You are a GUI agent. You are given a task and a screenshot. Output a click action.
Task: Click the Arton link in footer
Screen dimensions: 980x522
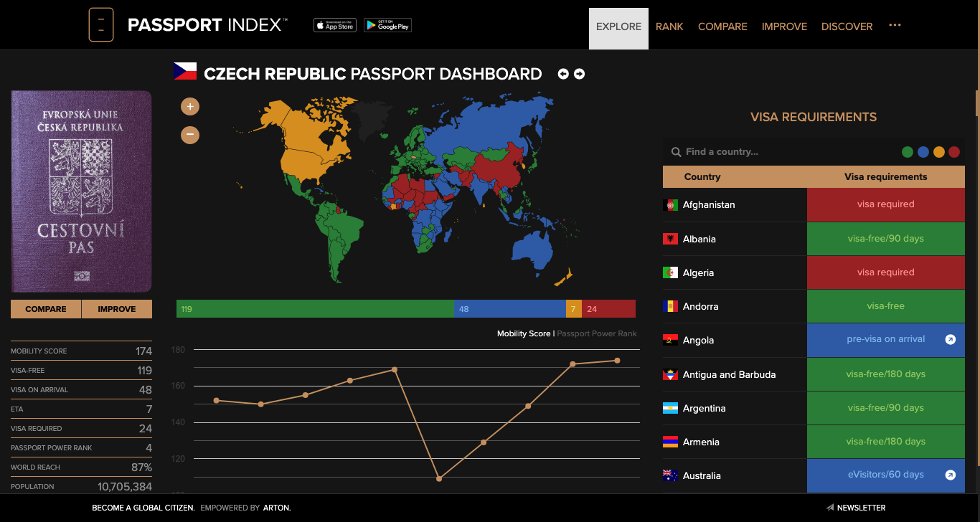pyautogui.click(x=277, y=508)
